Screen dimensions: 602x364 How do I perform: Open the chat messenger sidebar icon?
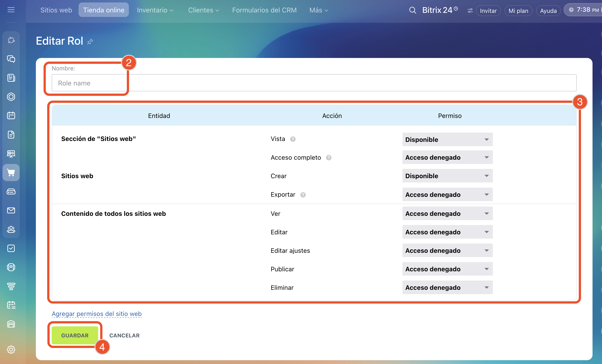point(11,59)
